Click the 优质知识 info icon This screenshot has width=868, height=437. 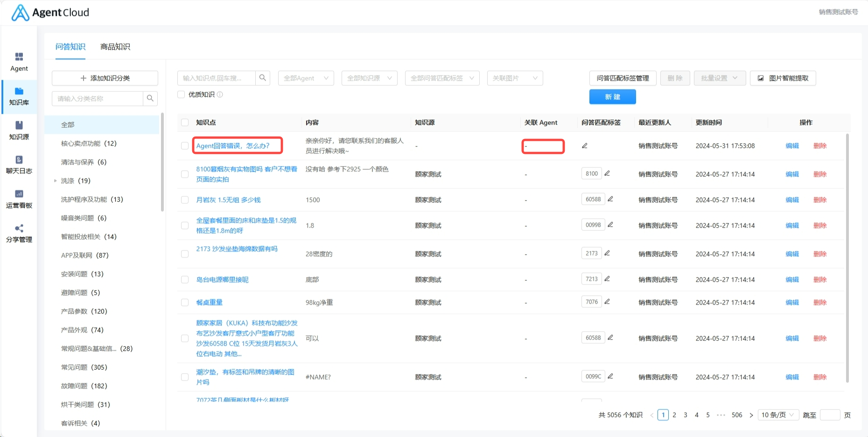[x=220, y=95]
